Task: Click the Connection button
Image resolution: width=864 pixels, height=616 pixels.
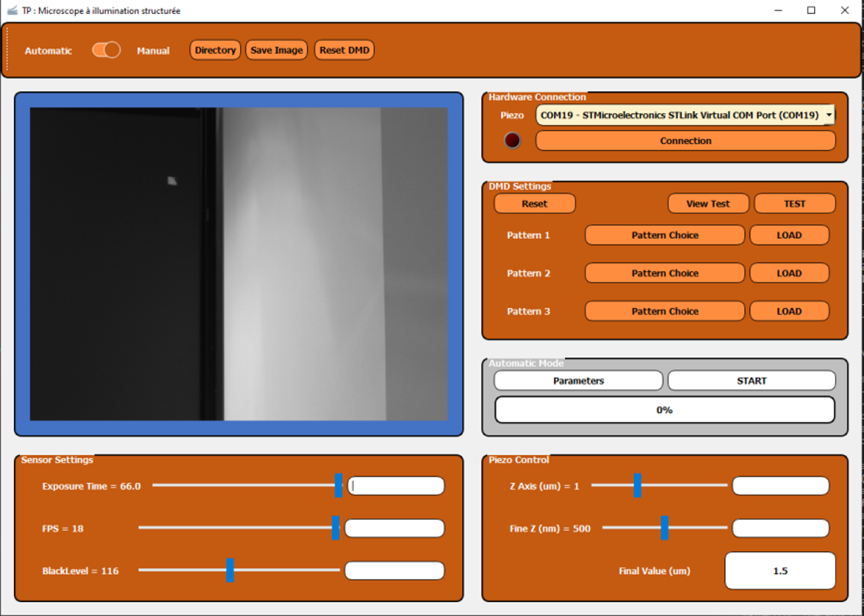Action: 685,141
